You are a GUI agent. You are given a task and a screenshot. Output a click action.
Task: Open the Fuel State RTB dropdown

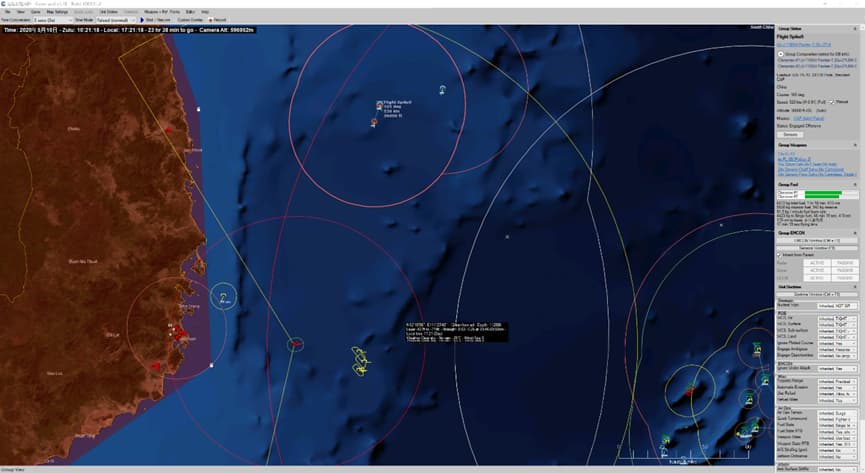pyautogui.click(x=837, y=432)
